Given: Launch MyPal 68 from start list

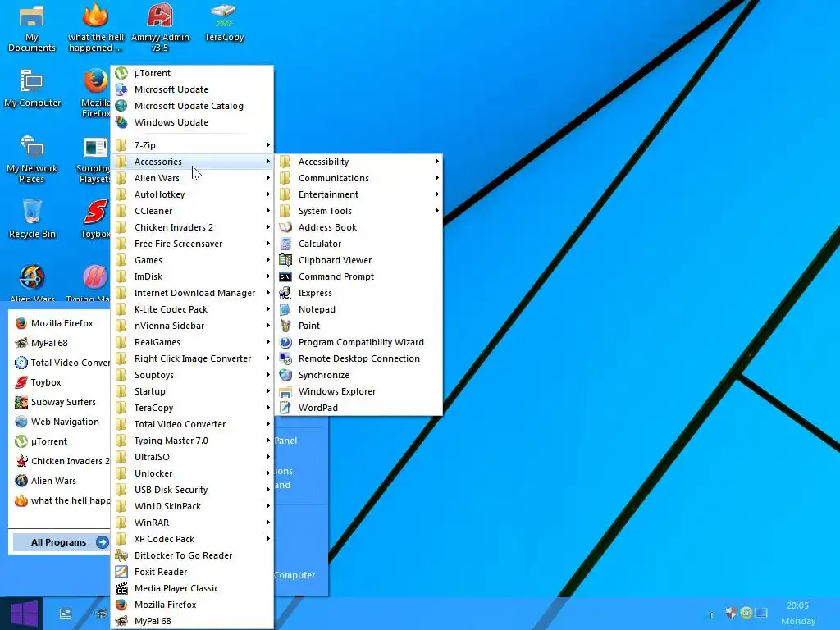Looking at the screenshot, I should [x=60, y=343].
